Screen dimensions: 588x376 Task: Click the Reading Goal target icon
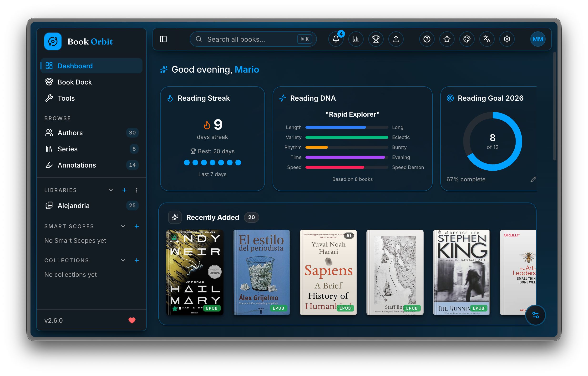pyautogui.click(x=450, y=98)
